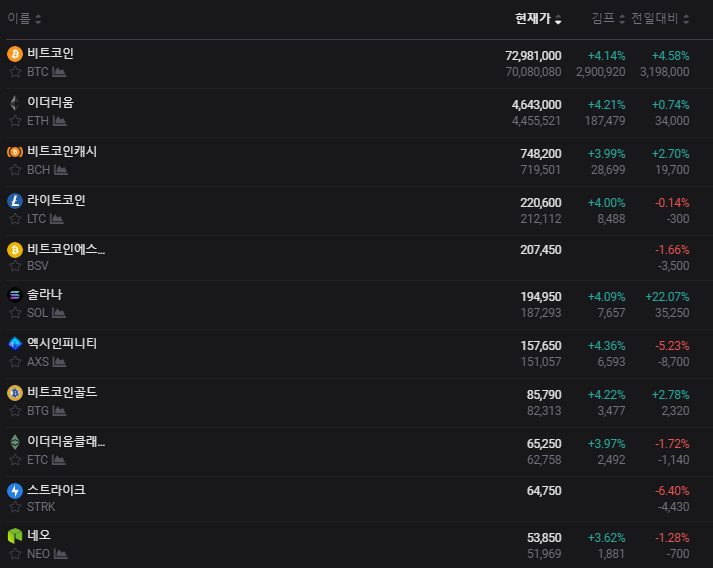The height and width of the screenshot is (568, 713).
Task: Open the AXS chart icon
Action: (x=59, y=362)
